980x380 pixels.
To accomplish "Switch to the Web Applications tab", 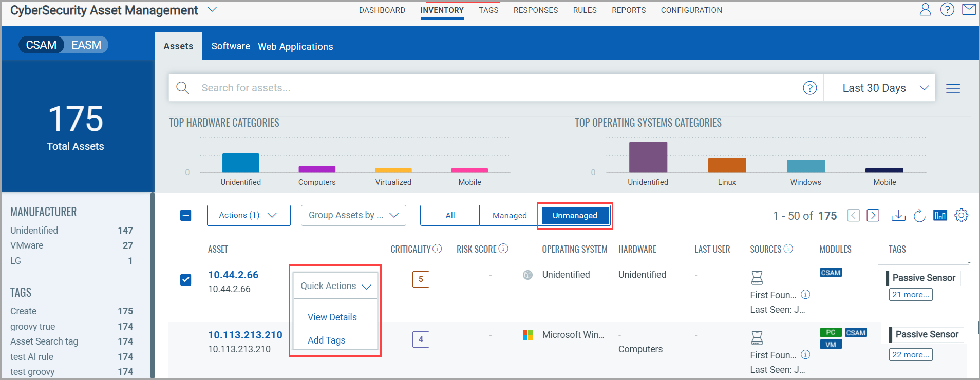I will point(295,46).
